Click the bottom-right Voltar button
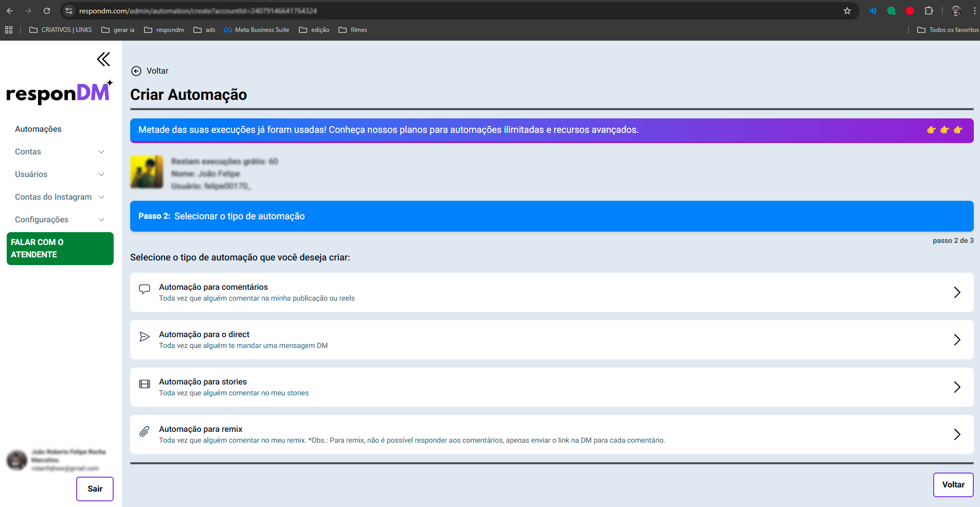 coord(953,485)
